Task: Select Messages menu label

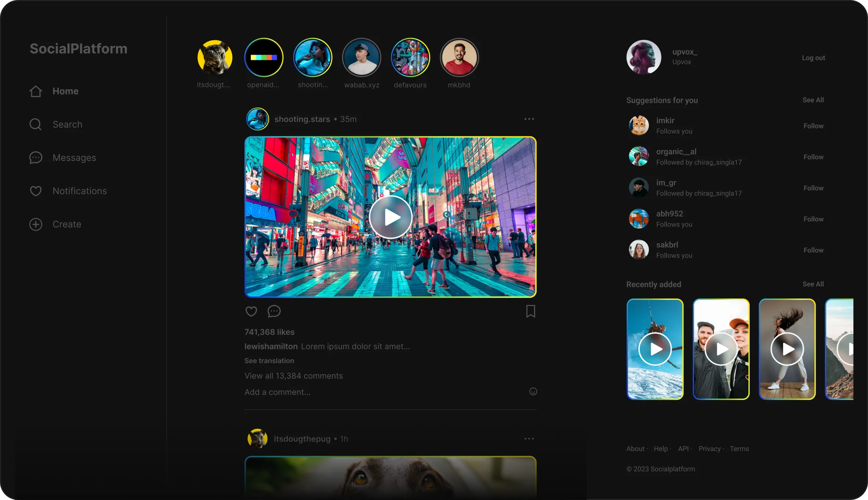Action: coord(74,158)
